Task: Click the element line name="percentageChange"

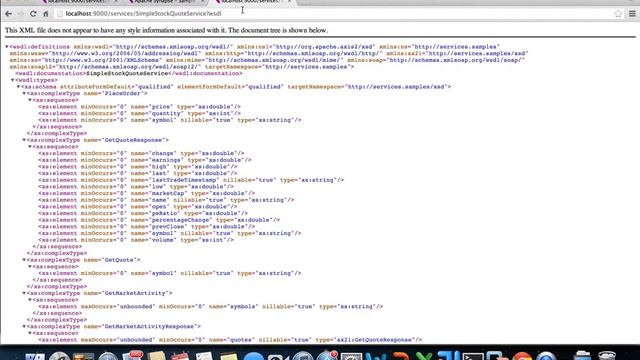Action: click(159, 220)
